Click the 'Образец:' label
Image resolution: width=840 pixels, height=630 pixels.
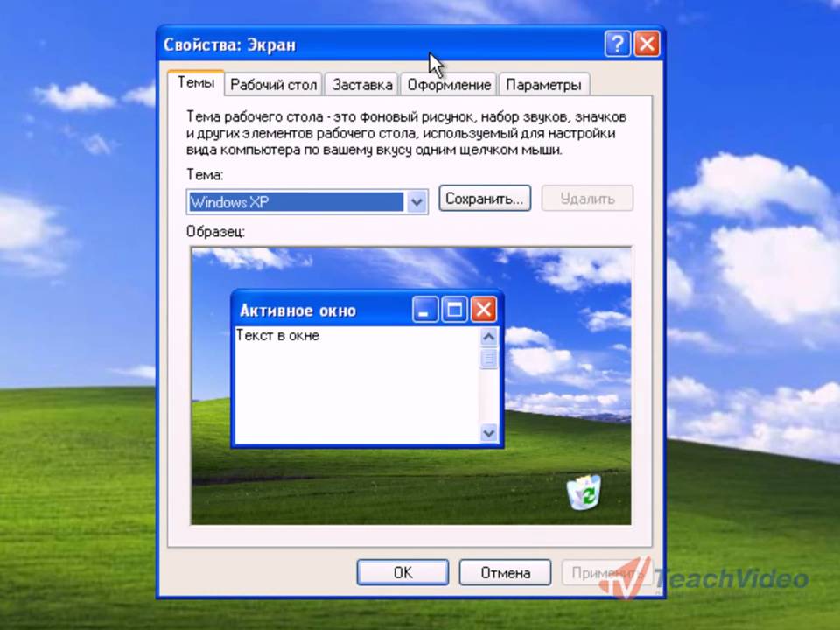click(x=215, y=232)
